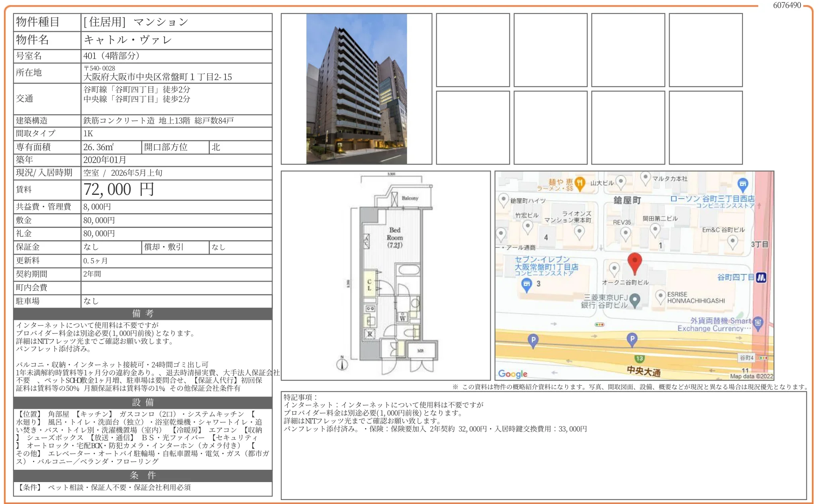Click the 備考 section header bar

tap(143, 314)
